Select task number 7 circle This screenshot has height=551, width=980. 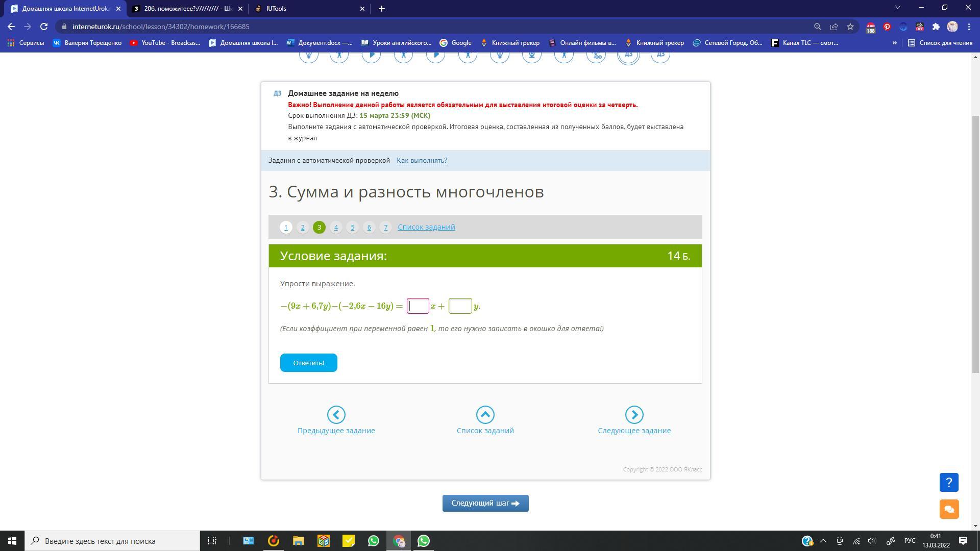pos(385,228)
